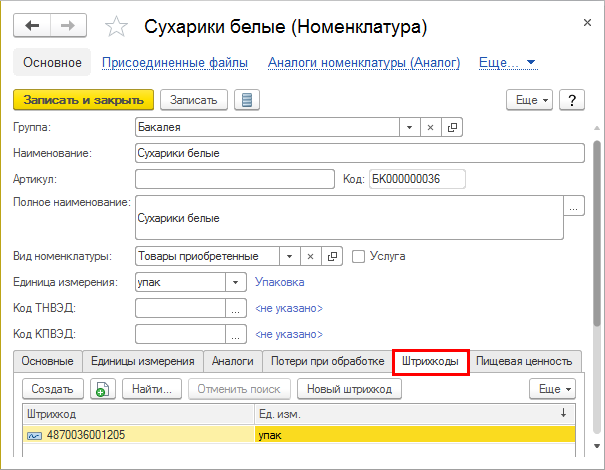Click the help question mark button

pyautogui.click(x=571, y=100)
